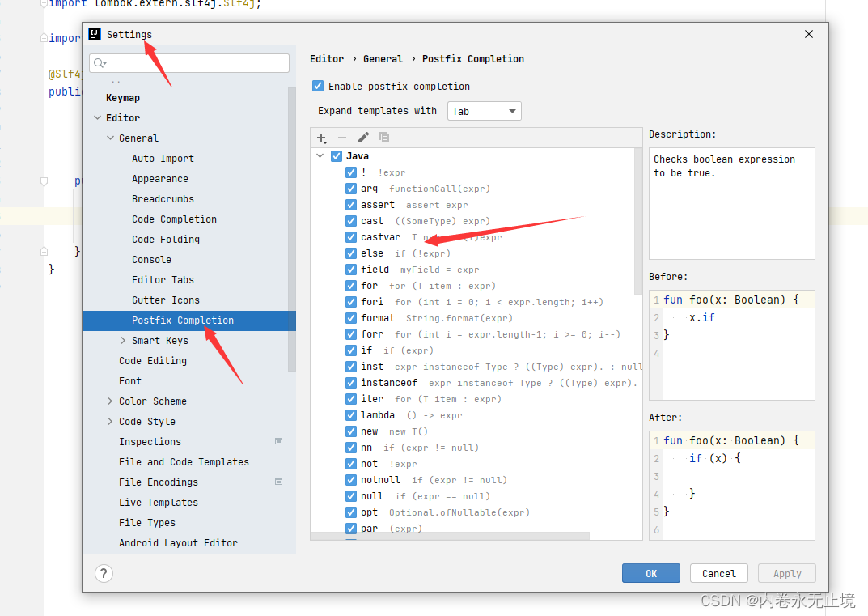868x616 pixels.
Task: Open the Expand templates with Tab dropdown
Action: (485, 112)
